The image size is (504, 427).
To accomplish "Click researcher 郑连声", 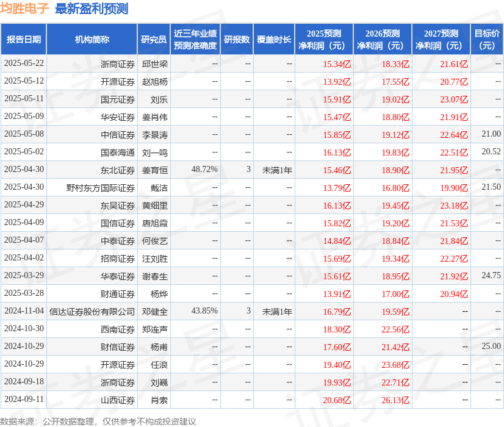I will pyautogui.click(x=155, y=329).
